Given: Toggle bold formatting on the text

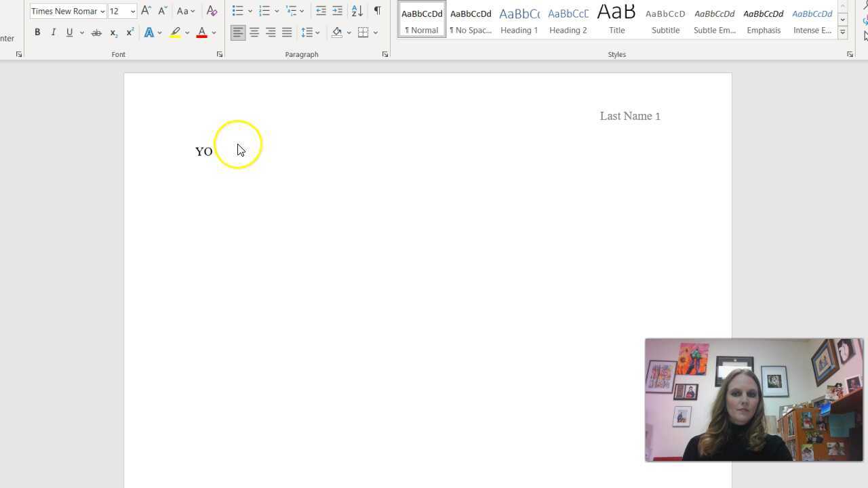Looking at the screenshot, I should pyautogui.click(x=37, y=32).
